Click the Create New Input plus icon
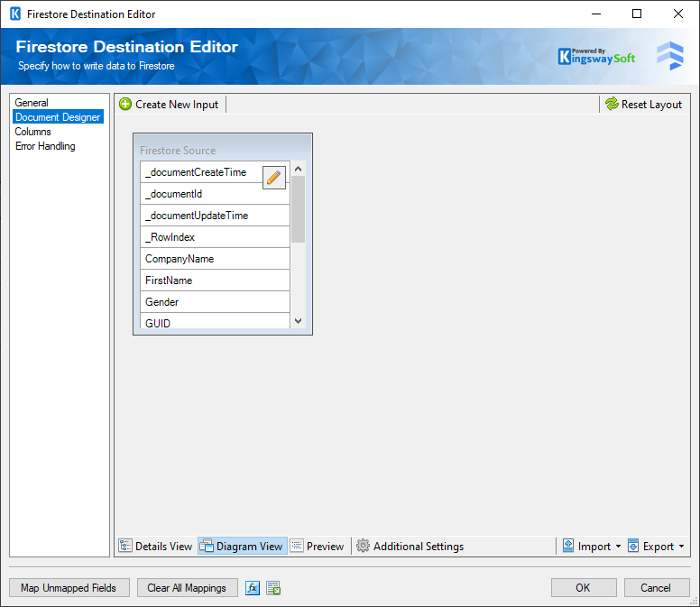The width and height of the screenshot is (700, 607). [x=125, y=105]
